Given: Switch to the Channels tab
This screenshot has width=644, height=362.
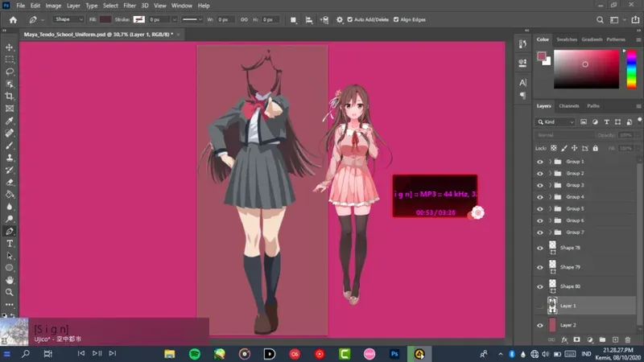Looking at the screenshot, I should [x=569, y=106].
